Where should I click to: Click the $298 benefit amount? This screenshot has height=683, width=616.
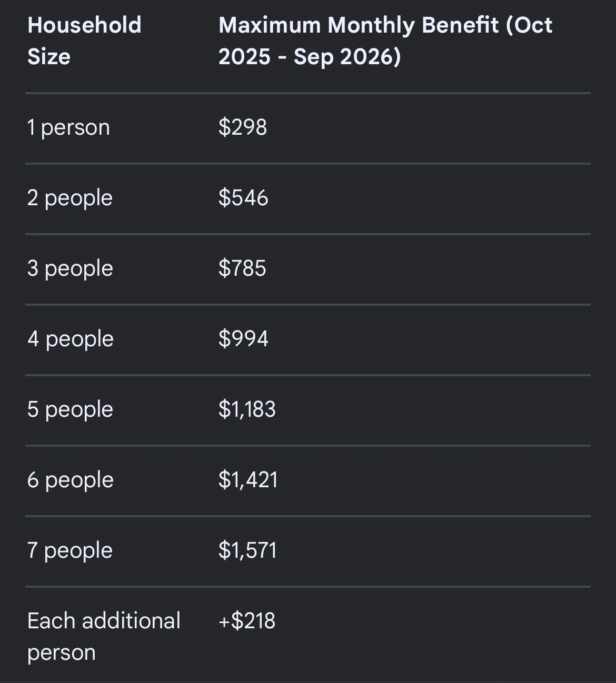tap(243, 128)
